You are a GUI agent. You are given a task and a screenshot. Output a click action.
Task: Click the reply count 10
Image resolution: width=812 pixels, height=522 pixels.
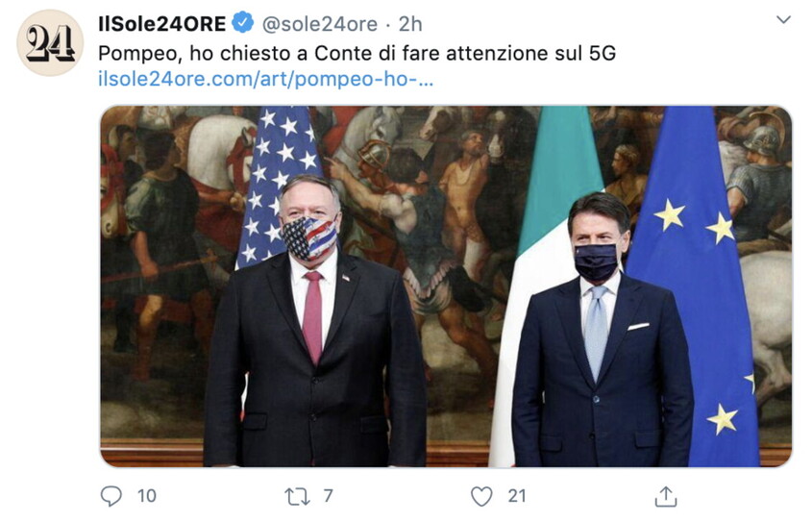tap(147, 496)
